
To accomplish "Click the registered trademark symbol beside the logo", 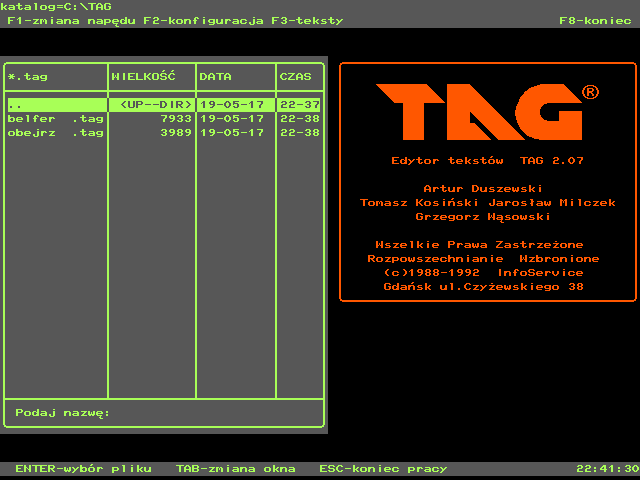I will pos(590,92).
